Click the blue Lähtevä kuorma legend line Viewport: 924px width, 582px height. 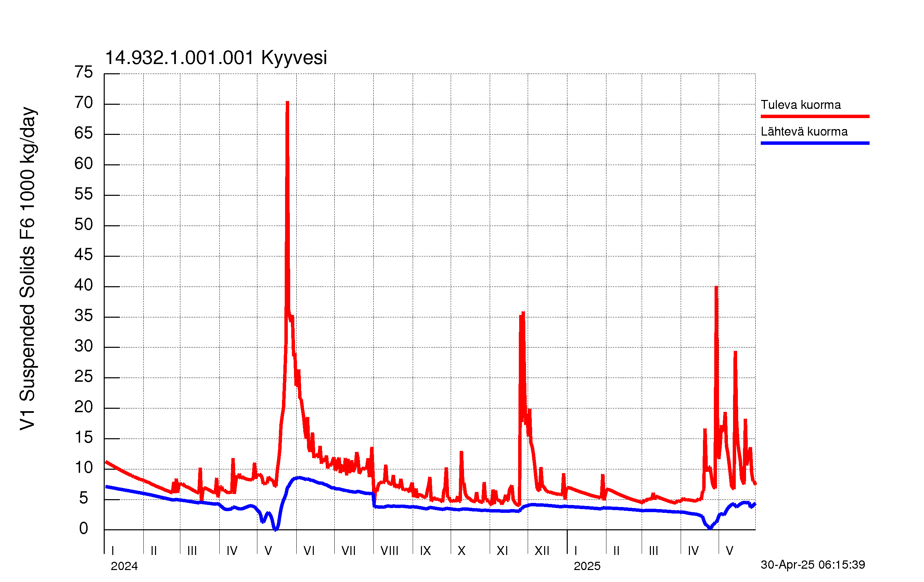(x=815, y=143)
